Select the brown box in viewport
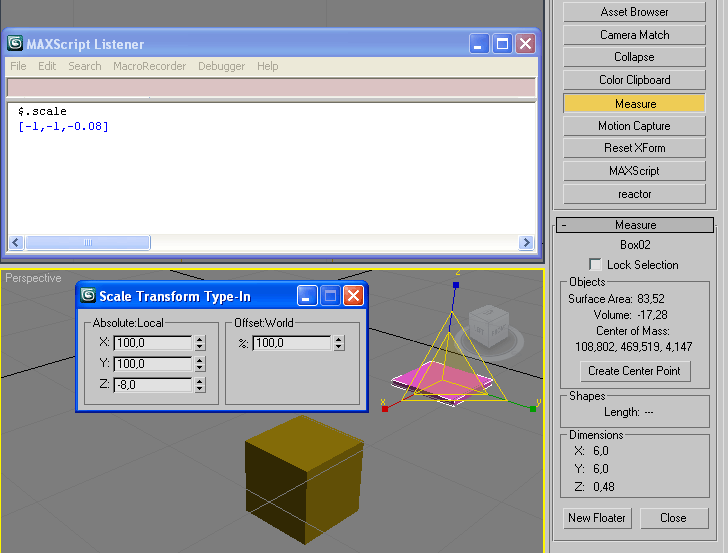The image size is (728, 553). (x=304, y=480)
